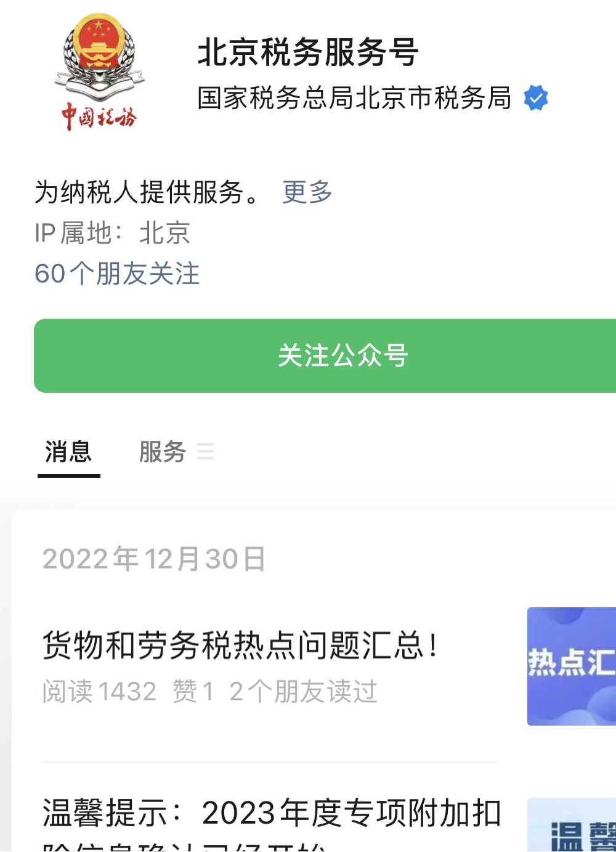Click the green 关注公众号 button
Screen dimensions: 616x852
(325, 356)
